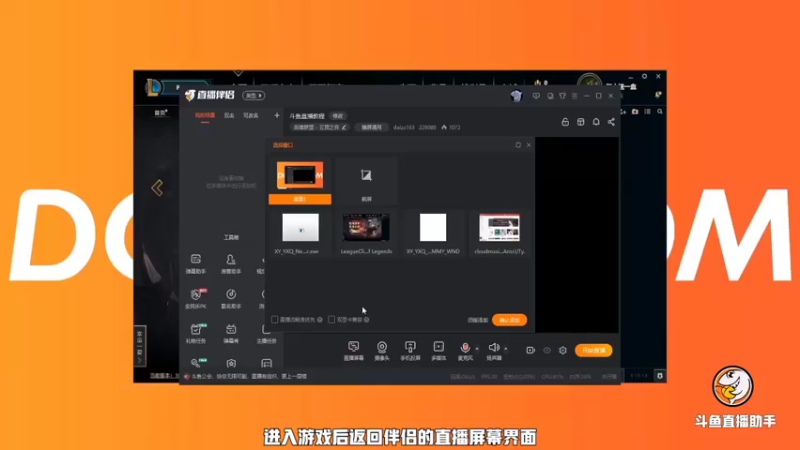Click the share room icon

click(611, 122)
